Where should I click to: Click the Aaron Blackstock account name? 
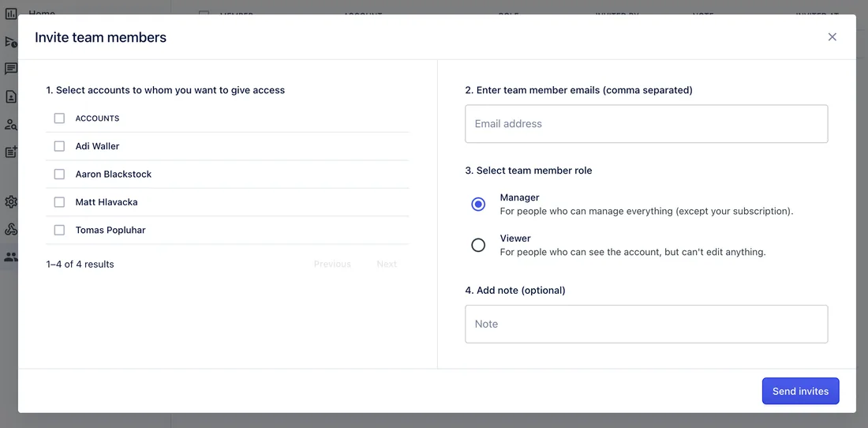(x=114, y=174)
